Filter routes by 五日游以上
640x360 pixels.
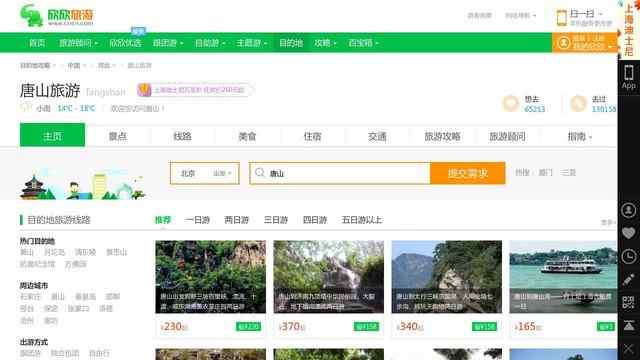362,220
